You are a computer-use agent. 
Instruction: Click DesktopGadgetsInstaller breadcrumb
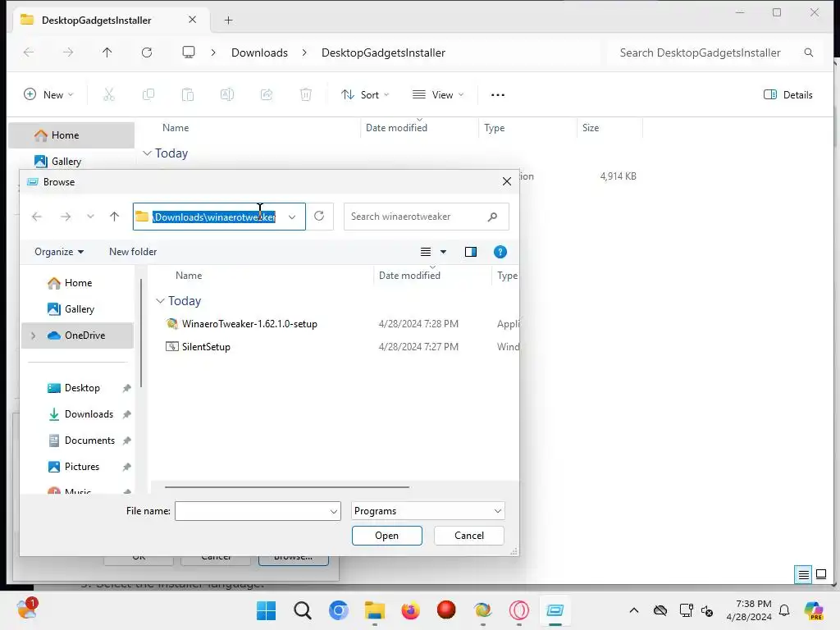pos(383,52)
